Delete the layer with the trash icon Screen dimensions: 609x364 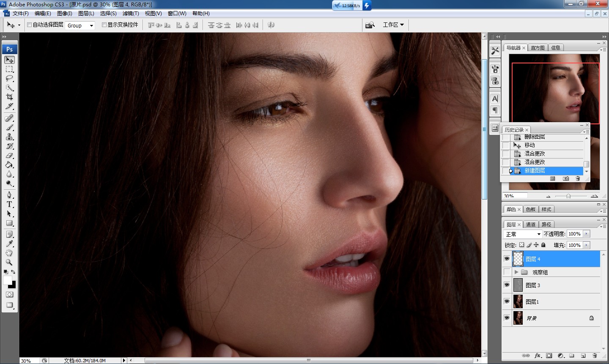click(x=595, y=356)
